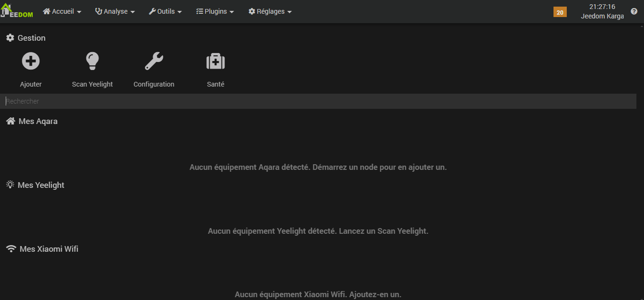Click the 'Aucun équipement Yeelight détecté' message
The width and height of the screenshot is (644, 300).
pyautogui.click(x=318, y=231)
